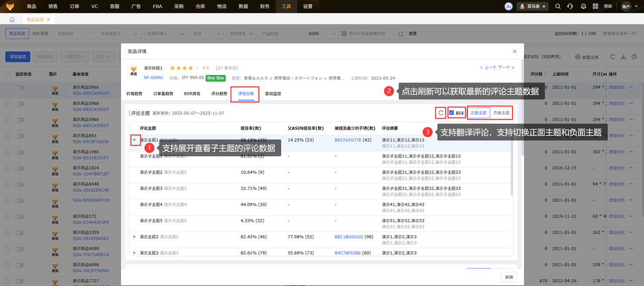The height and width of the screenshot is (286, 644).
Task: Toggle monitoring switch for 演示商品1624
Action: (20, 168)
